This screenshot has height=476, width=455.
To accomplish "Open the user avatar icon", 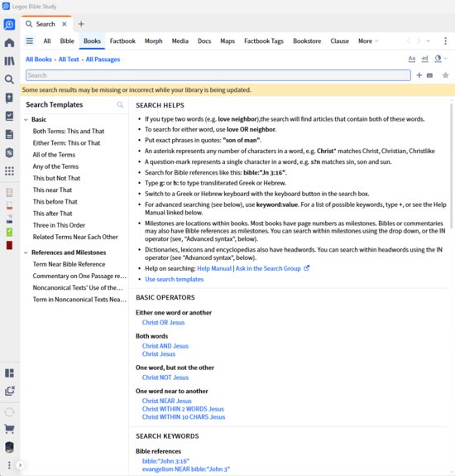I will 9,447.
